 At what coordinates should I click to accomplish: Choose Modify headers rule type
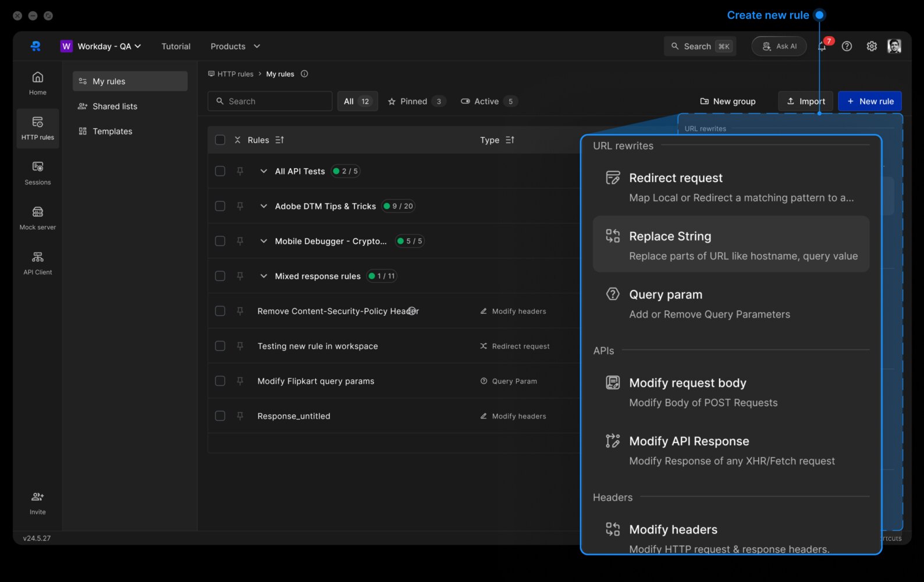pos(731,538)
